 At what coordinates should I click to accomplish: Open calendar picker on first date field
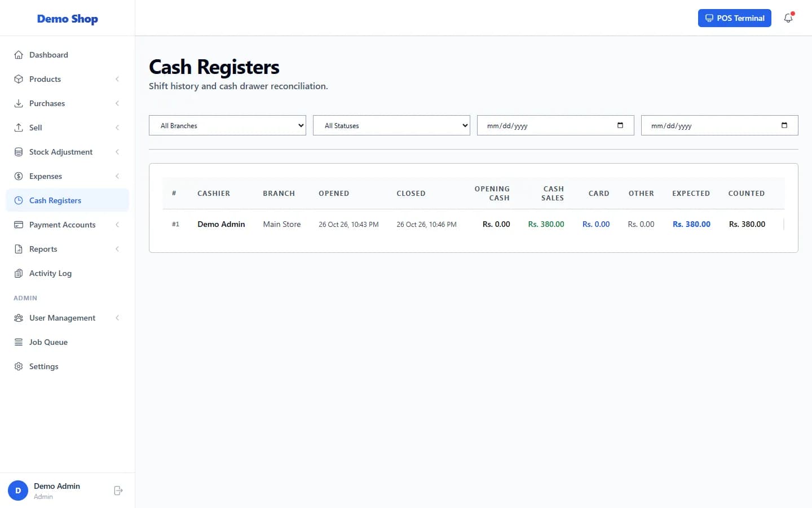click(x=620, y=125)
